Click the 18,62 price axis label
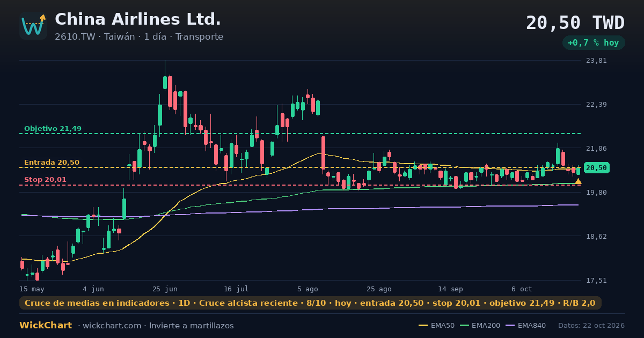Viewport: 644px width, 338px height. pyautogui.click(x=596, y=237)
